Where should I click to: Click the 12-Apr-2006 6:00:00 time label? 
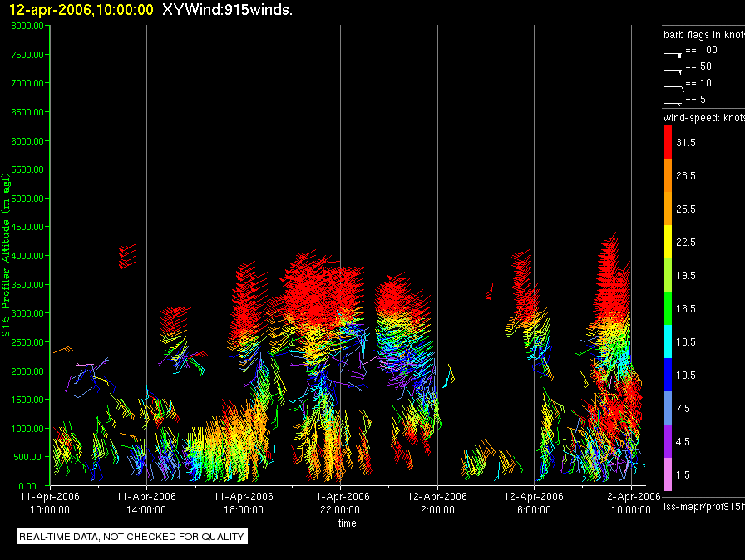coord(534,504)
